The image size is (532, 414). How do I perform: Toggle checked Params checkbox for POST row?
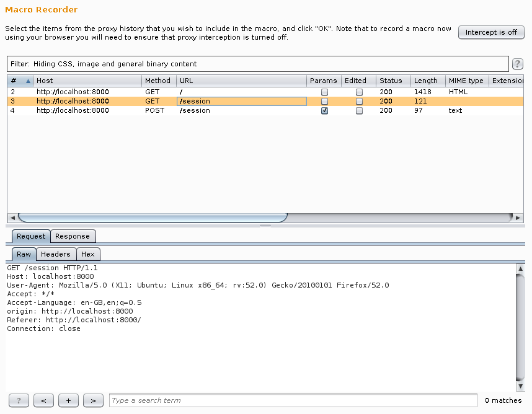point(324,110)
